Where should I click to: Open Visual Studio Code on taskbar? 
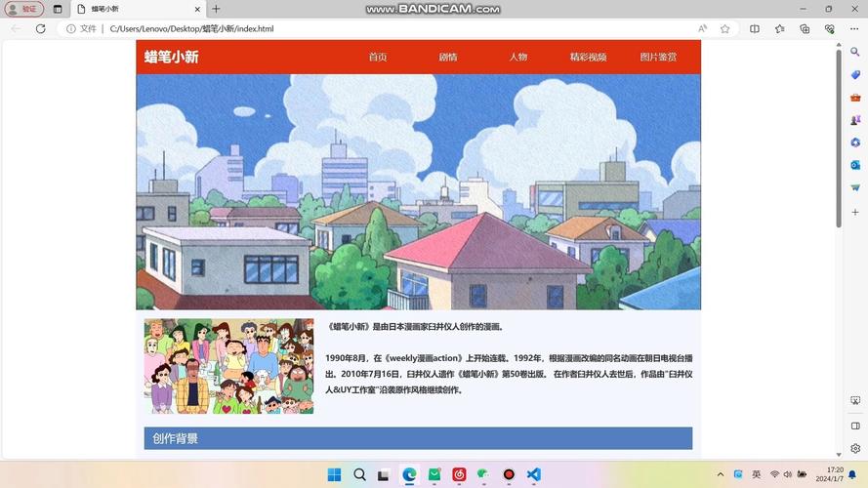[x=534, y=474]
